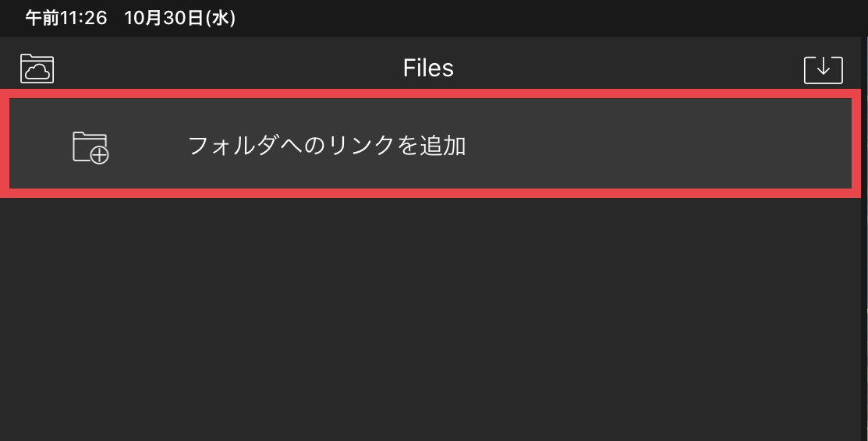The image size is (868, 441).
Task: Tap the down arrow inside the tray icon
Action: click(x=823, y=67)
